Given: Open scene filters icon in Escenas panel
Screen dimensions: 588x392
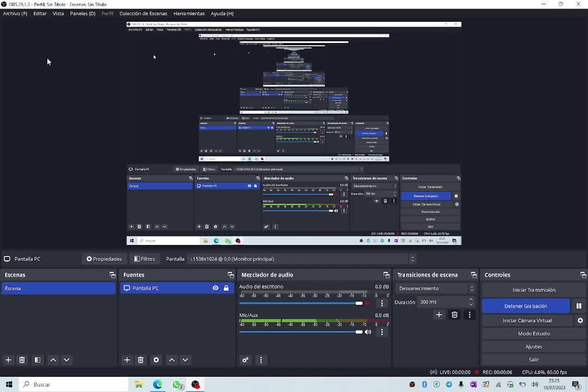Looking at the screenshot, I should [38, 360].
